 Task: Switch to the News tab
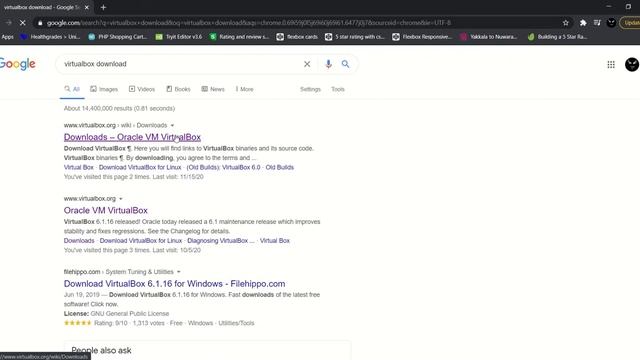point(213,89)
